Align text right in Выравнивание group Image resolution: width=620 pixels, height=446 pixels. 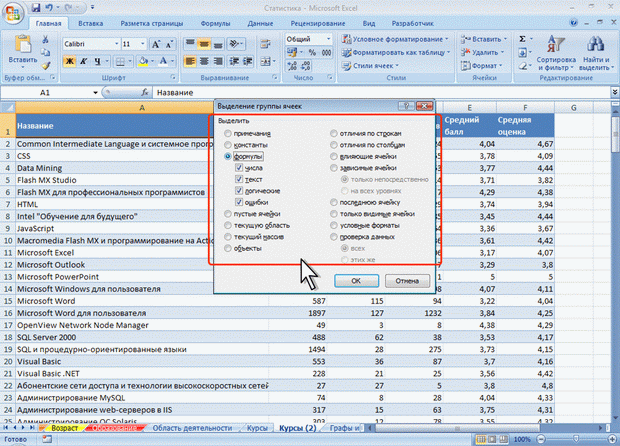pyautogui.click(x=218, y=61)
